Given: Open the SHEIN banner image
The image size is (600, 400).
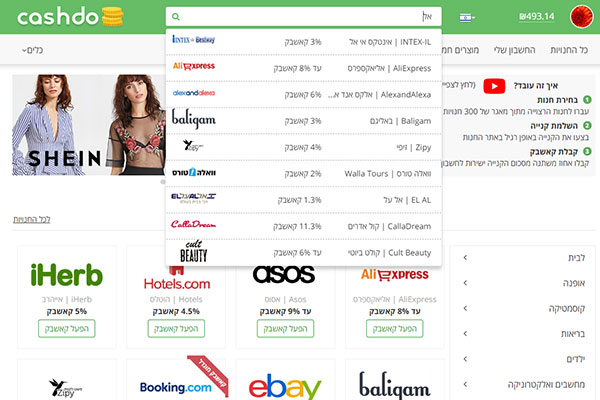Looking at the screenshot, I should (x=89, y=125).
